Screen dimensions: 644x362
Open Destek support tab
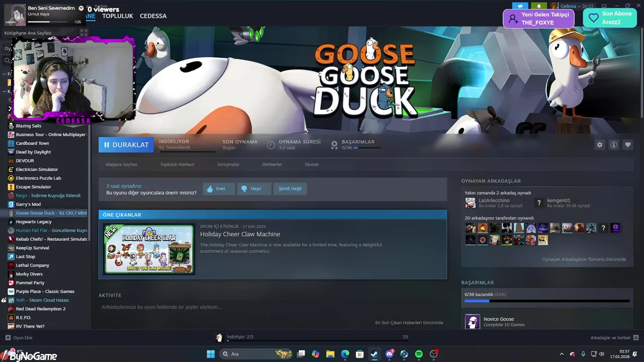311,164
